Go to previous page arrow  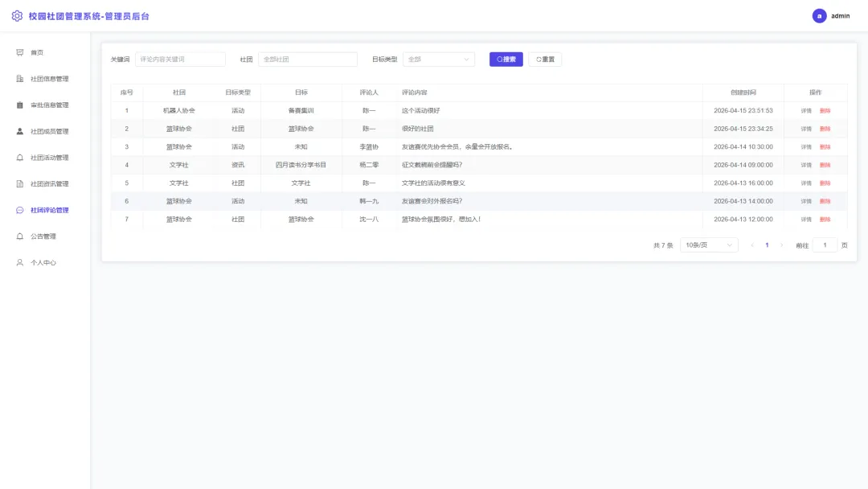coord(751,245)
